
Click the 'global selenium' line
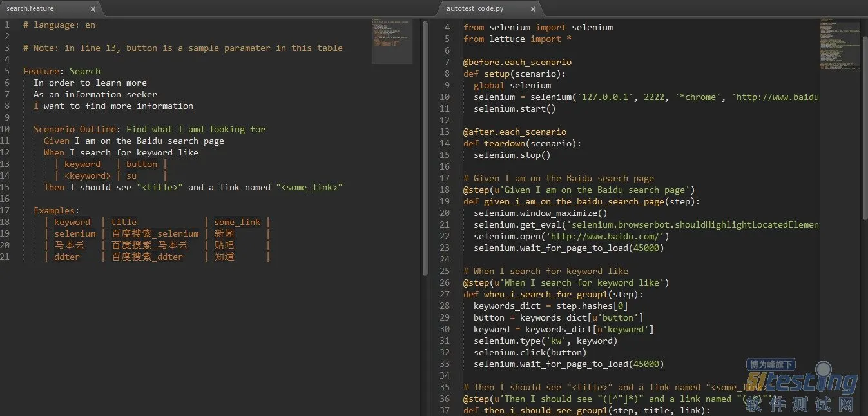[x=512, y=85]
